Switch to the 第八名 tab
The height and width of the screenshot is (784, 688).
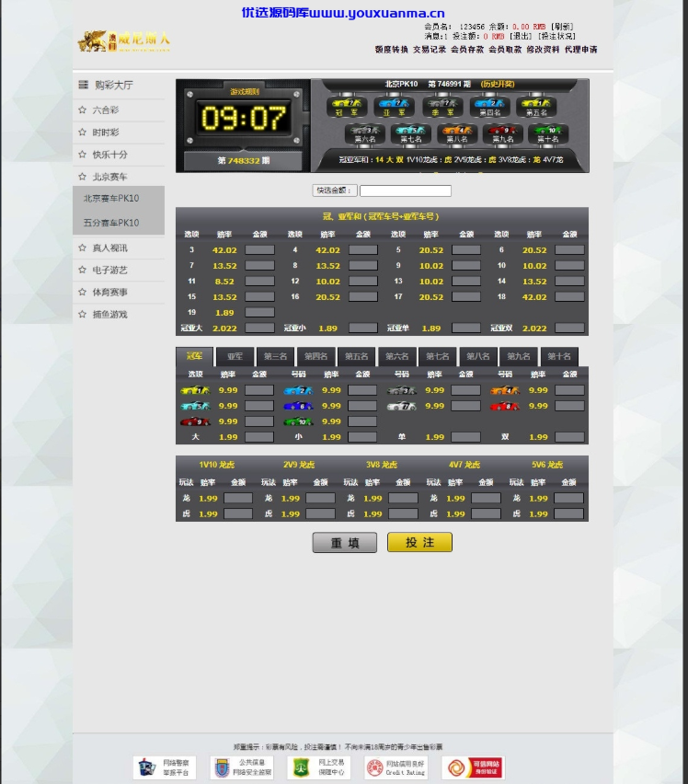click(478, 356)
